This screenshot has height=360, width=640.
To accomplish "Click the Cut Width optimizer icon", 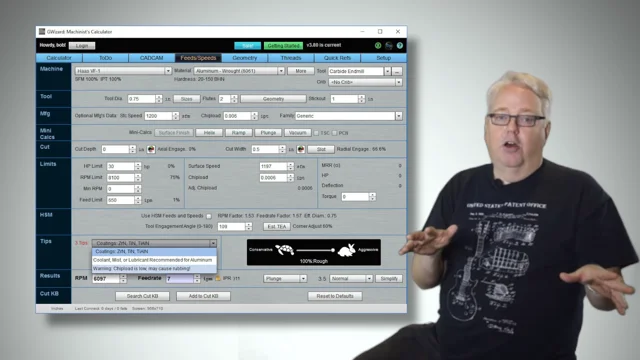I will tap(301, 149).
